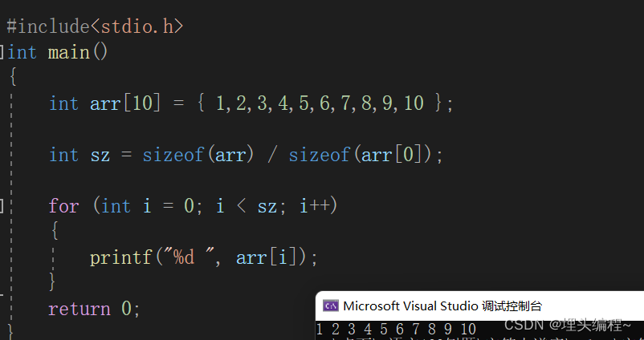Place cursor on #include<stdio.h> line
Viewport: 644px width, 340px height.
(x=95, y=26)
